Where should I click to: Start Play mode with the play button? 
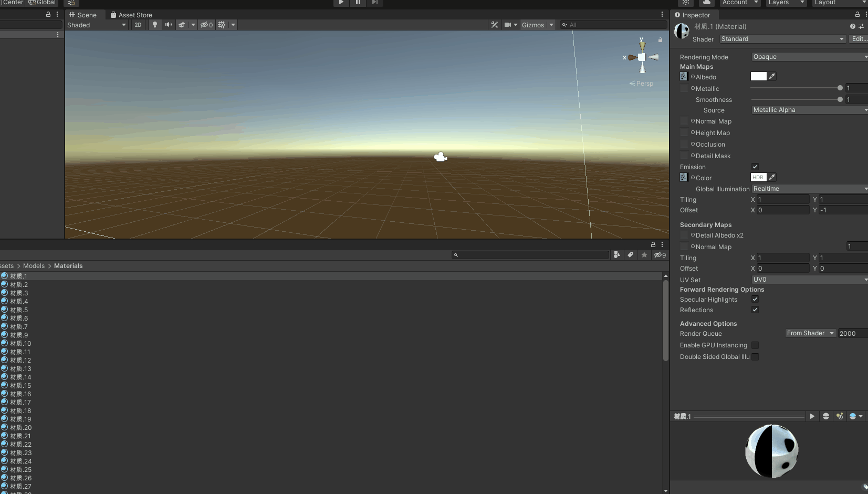(341, 3)
